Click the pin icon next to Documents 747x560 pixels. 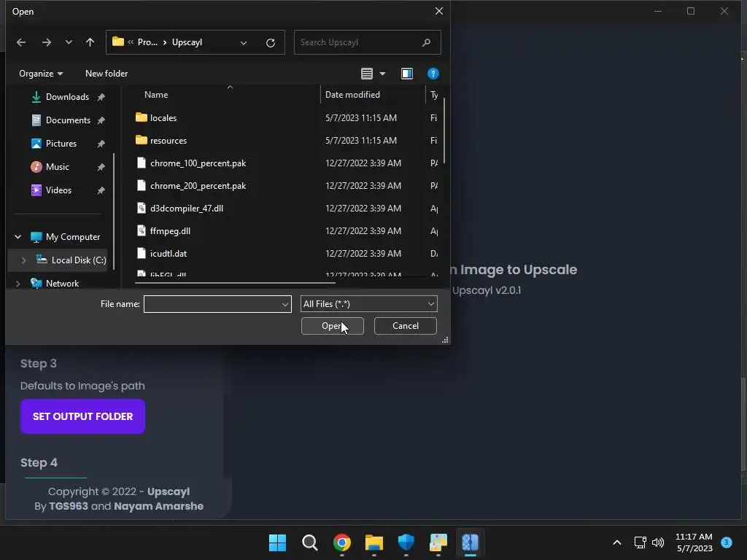(101, 120)
